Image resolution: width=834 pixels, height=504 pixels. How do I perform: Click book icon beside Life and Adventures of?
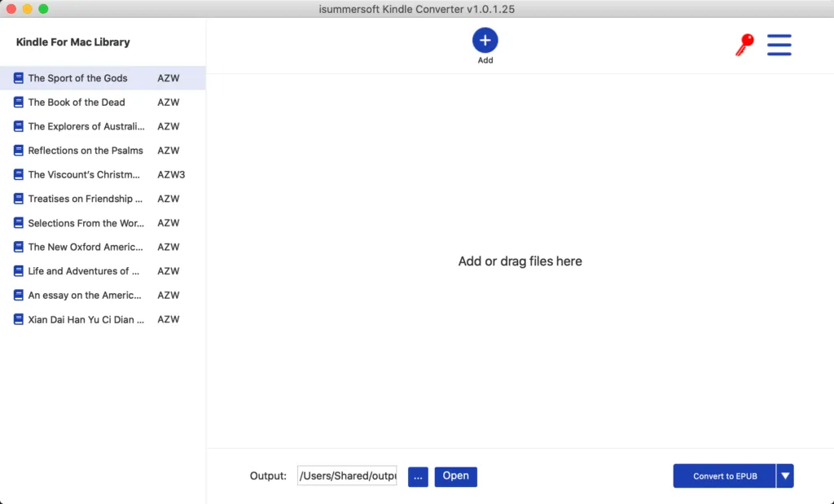click(x=18, y=271)
